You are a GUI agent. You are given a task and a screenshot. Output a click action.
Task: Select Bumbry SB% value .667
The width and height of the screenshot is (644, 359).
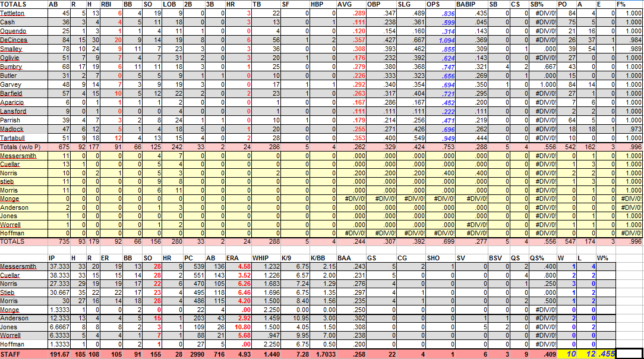[x=543, y=67]
